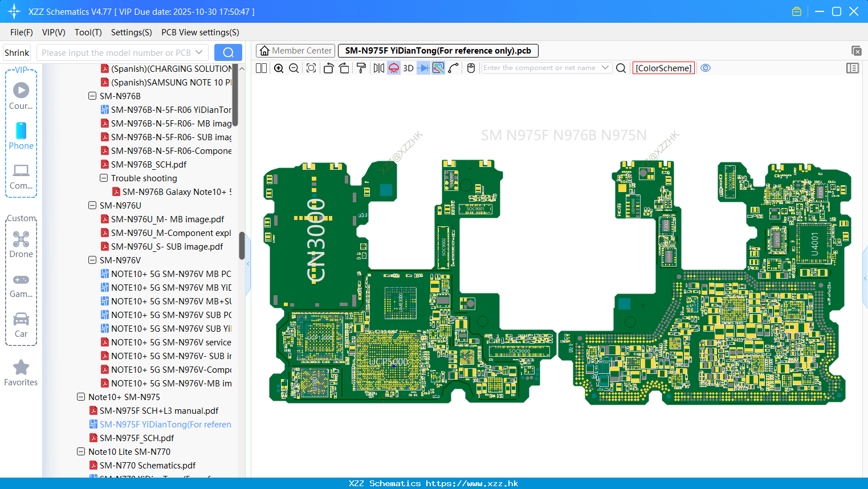The width and height of the screenshot is (868, 489).
Task: Select the Drone category
Action: (x=21, y=244)
